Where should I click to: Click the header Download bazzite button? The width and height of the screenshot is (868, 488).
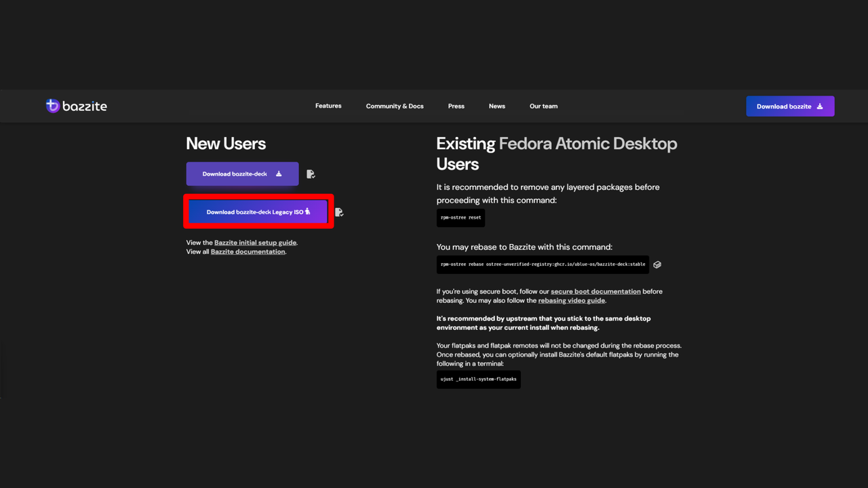coord(790,106)
